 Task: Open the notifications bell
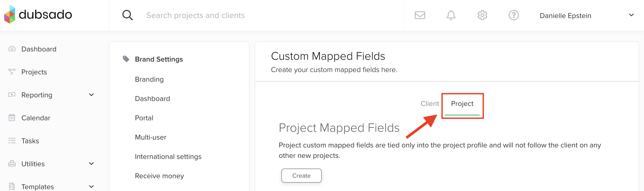coord(451,15)
